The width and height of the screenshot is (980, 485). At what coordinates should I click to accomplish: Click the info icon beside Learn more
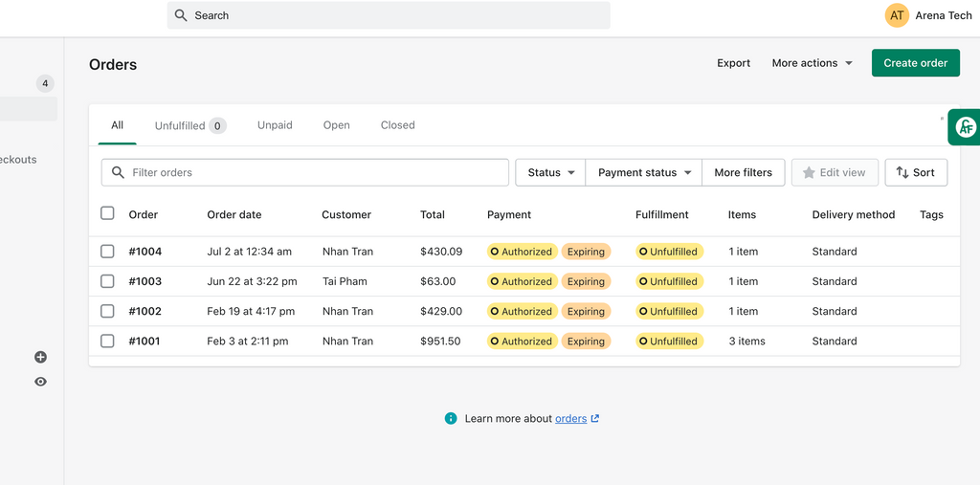tap(451, 418)
